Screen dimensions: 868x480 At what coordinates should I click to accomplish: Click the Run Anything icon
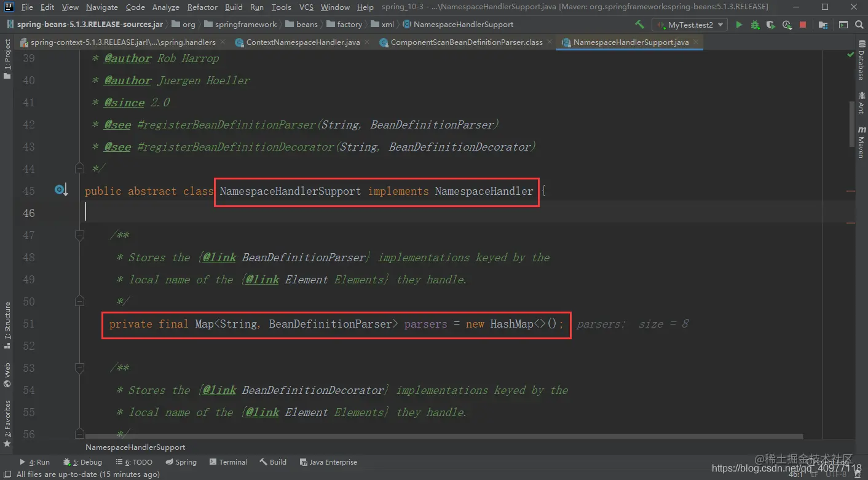(843, 25)
